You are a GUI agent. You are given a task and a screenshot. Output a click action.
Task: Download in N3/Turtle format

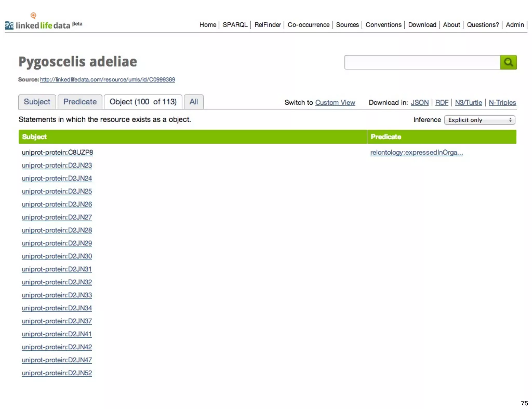(468, 103)
